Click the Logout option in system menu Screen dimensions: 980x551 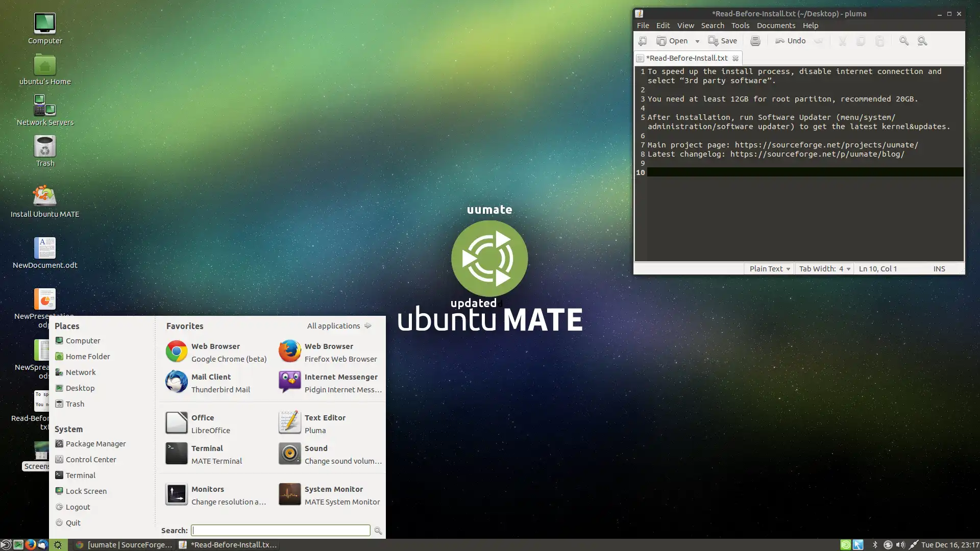[78, 507]
